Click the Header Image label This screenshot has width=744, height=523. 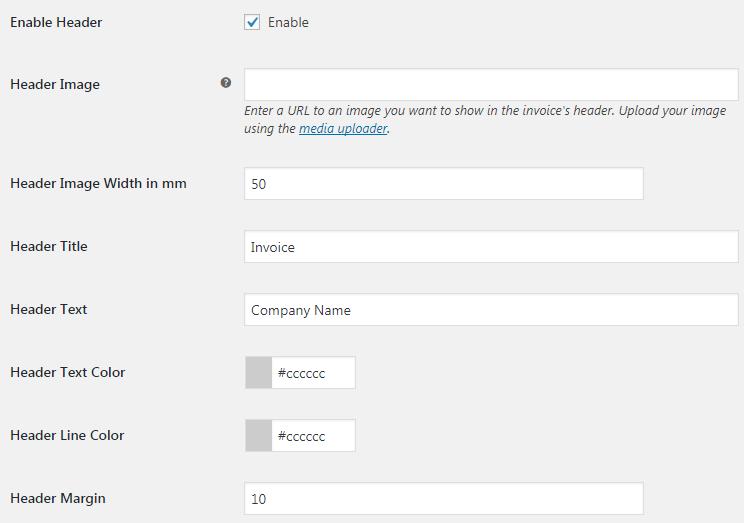click(55, 84)
